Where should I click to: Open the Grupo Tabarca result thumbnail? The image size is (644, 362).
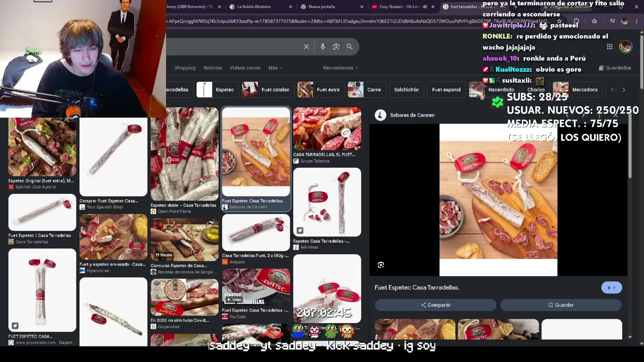tap(327, 129)
